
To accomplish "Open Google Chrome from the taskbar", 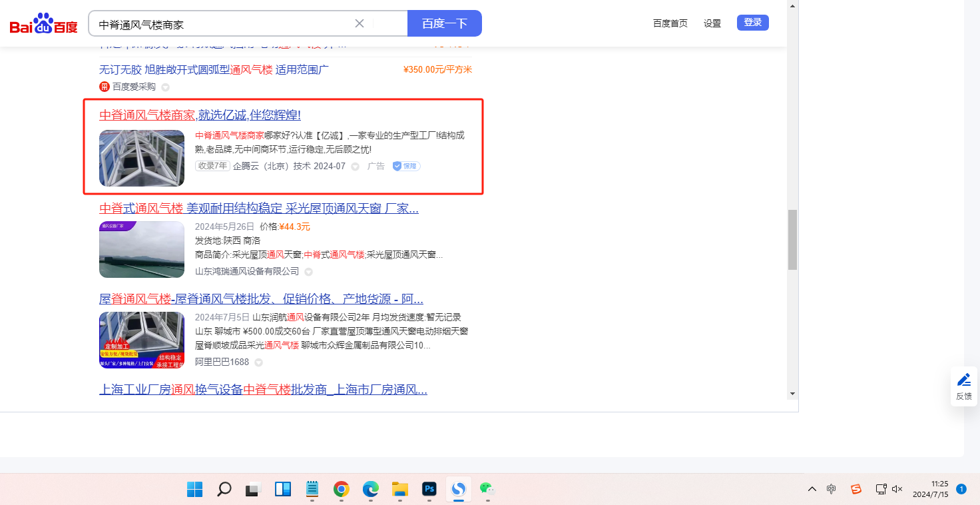I will [342, 490].
